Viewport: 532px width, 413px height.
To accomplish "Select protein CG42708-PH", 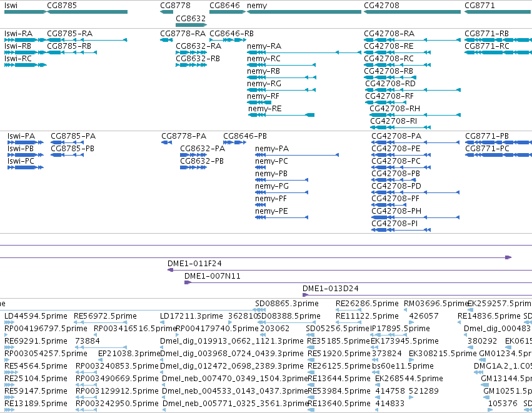I will click(416, 217).
